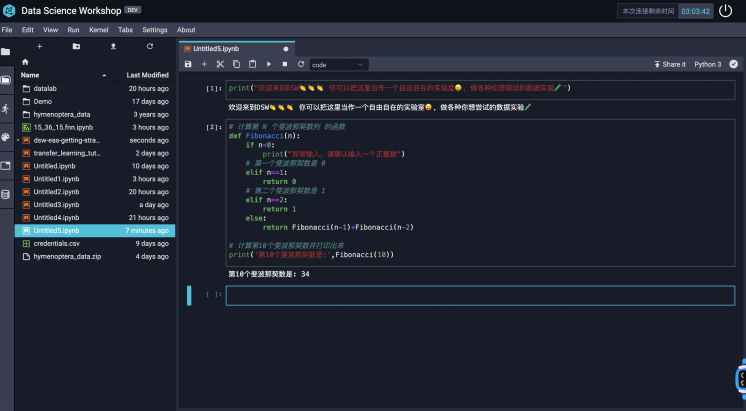This screenshot has width=746, height=411.
Task: Select the hymenoptera_data folder
Action: pos(95,114)
